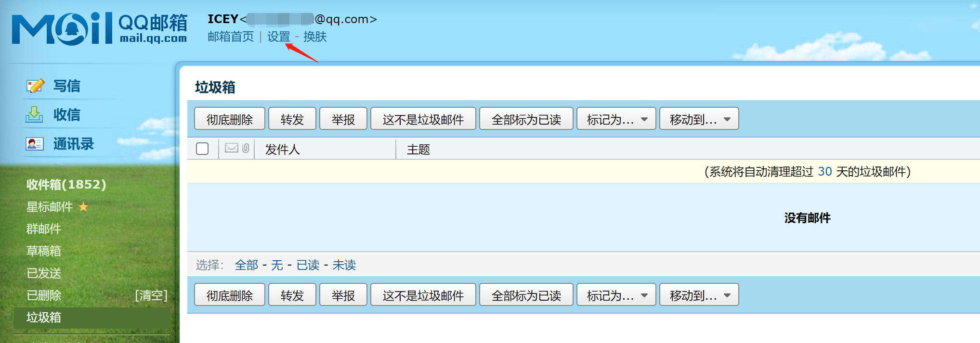Select 全部 in selection row
This screenshot has height=343, width=980.
click(247, 265)
